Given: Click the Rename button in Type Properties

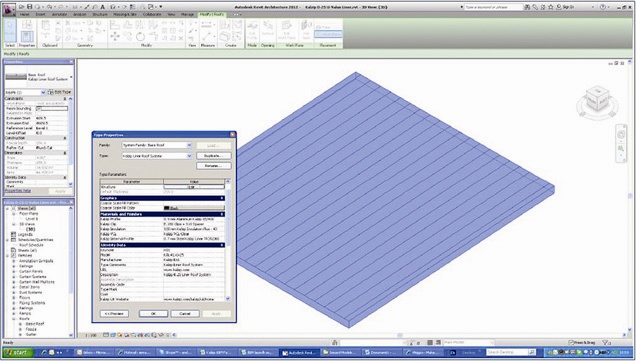Looking at the screenshot, I should pos(214,166).
